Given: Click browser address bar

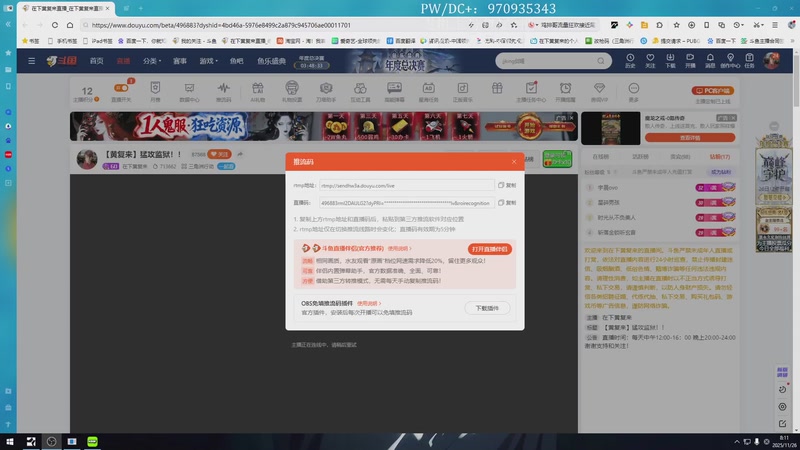Looking at the screenshot, I should 276,25.
